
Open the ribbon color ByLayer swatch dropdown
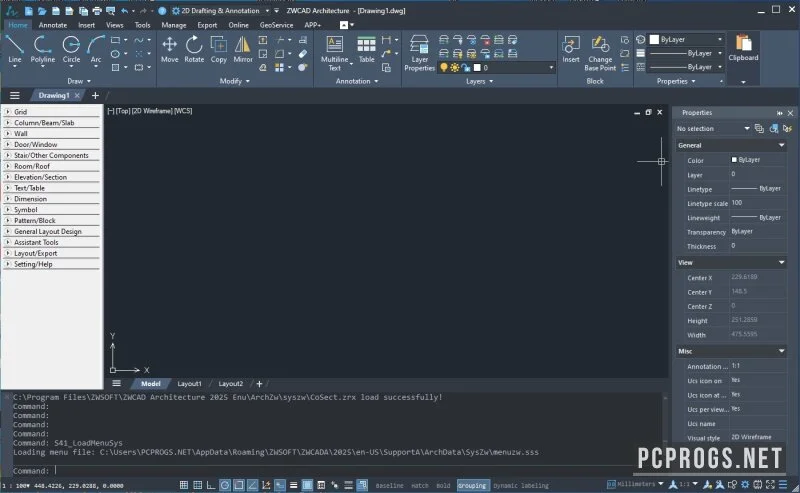[x=687, y=39]
